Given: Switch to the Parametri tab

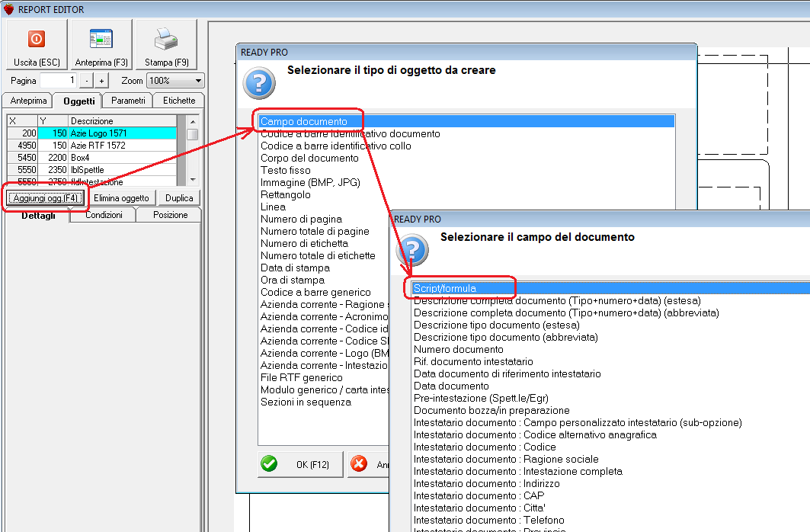Looking at the screenshot, I should pyautogui.click(x=130, y=100).
